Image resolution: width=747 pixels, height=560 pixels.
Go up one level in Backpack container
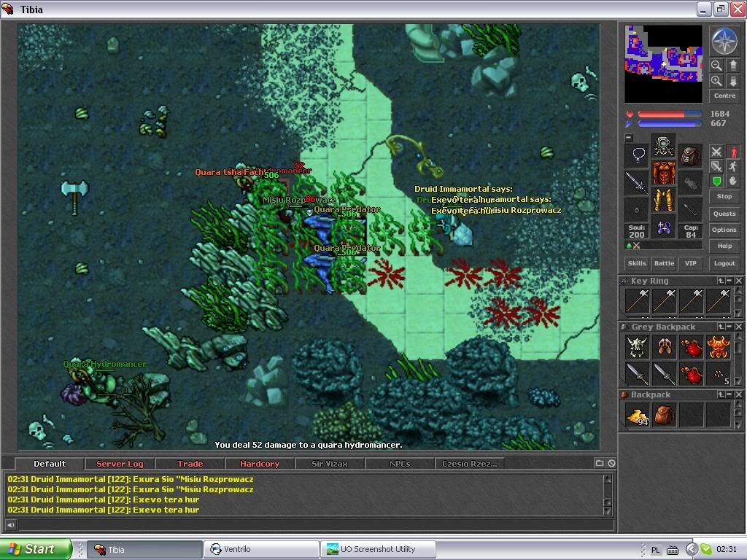(721, 394)
